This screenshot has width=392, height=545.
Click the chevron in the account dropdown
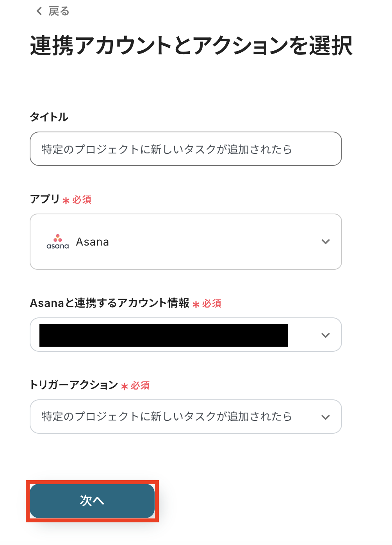tap(326, 335)
